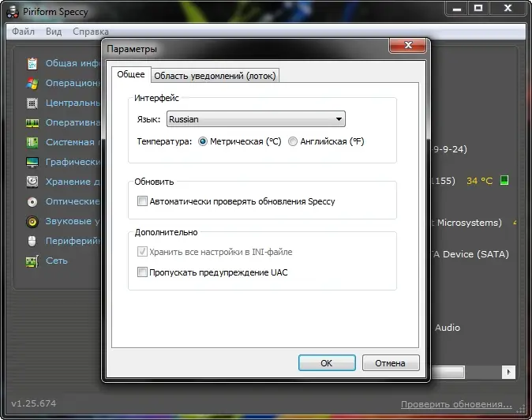Select the CPU chip icon in sidebar
Screen dimensions: 532x420
click(x=32, y=103)
